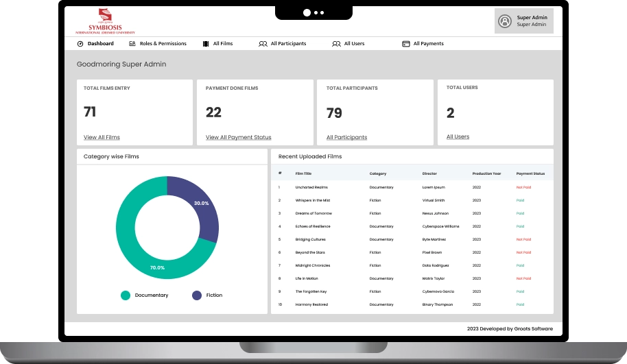
Task: Click director Binary Thompson cell
Action: 438,305
